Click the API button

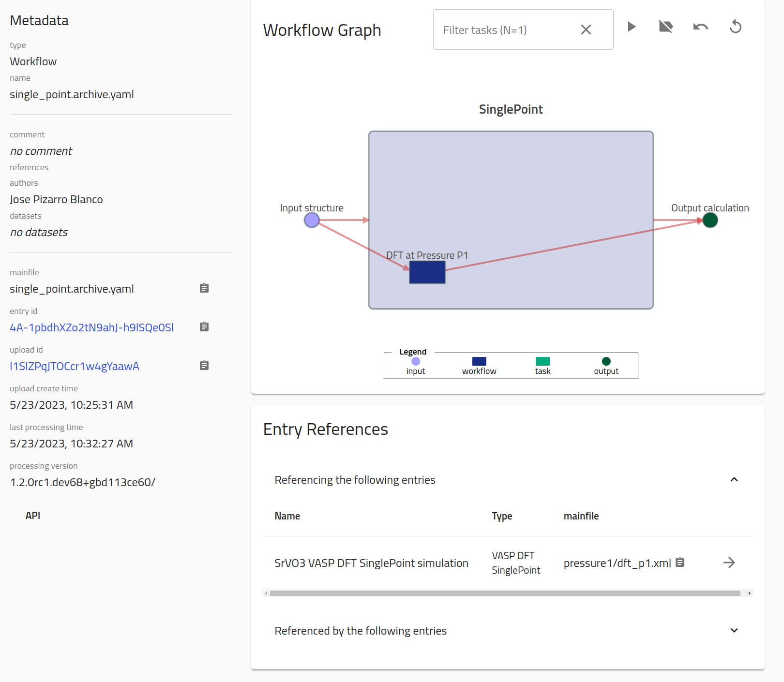point(33,516)
